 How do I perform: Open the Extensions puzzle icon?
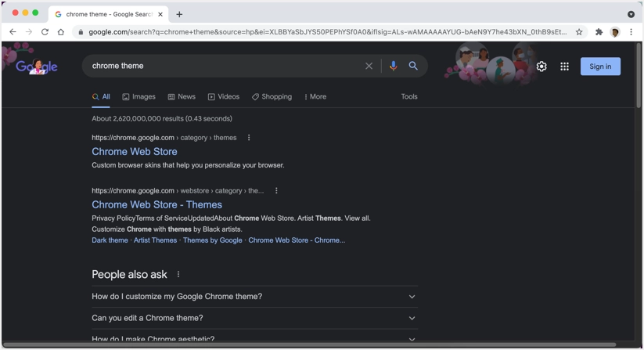tap(599, 32)
